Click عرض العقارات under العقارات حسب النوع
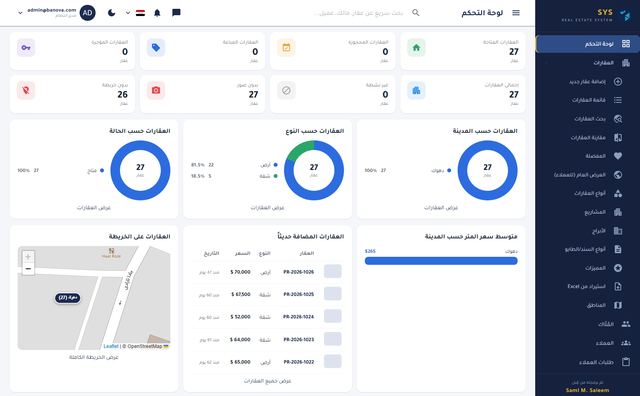640x396 pixels. pos(267,208)
